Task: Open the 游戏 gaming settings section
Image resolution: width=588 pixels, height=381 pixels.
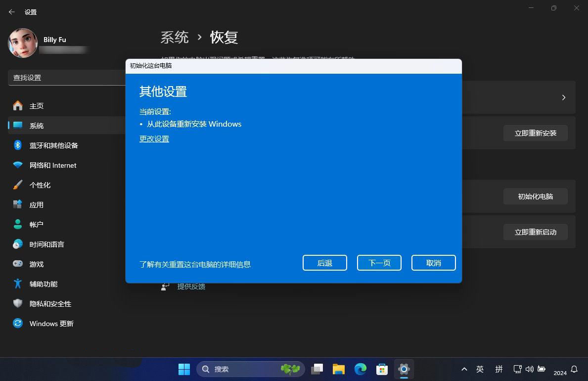Action: click(x=36, y=264)
